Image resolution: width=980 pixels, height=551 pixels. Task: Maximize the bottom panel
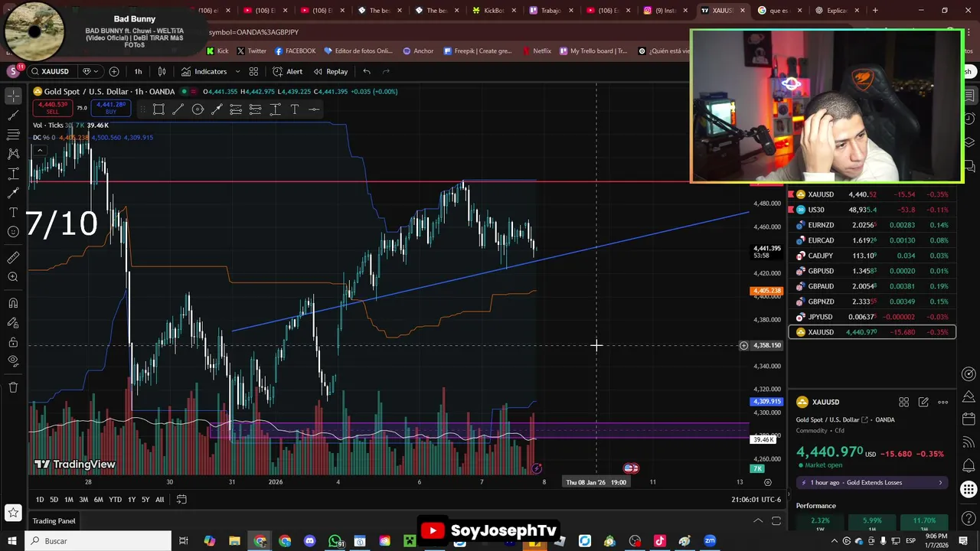[776, 521]
